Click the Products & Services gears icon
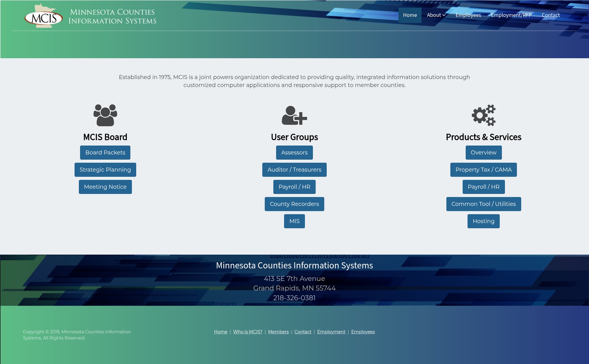589x364 pixels. click(483, 115)
